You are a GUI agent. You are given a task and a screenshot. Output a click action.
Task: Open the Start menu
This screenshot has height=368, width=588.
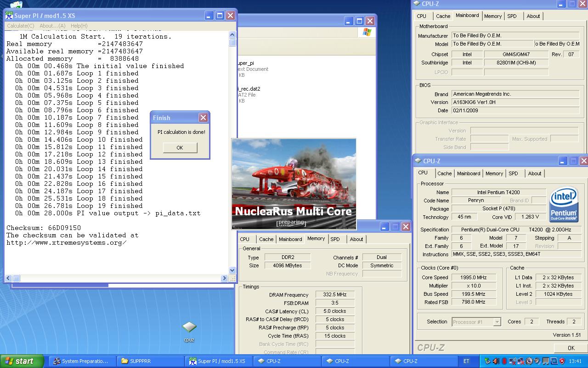pos(22,361)
